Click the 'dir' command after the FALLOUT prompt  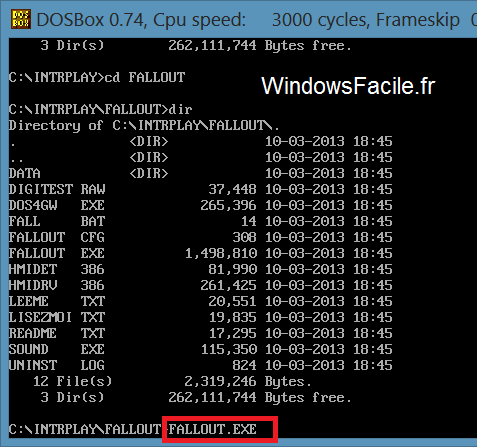tap(180, 109)
